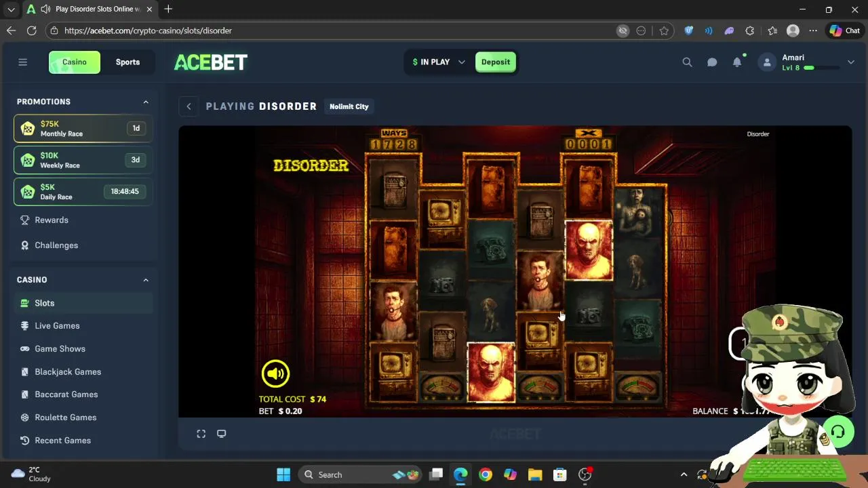This screenshot has width=868, height=488.
Task: Click the WAYS 1728 counter
Action: [393, 140]
